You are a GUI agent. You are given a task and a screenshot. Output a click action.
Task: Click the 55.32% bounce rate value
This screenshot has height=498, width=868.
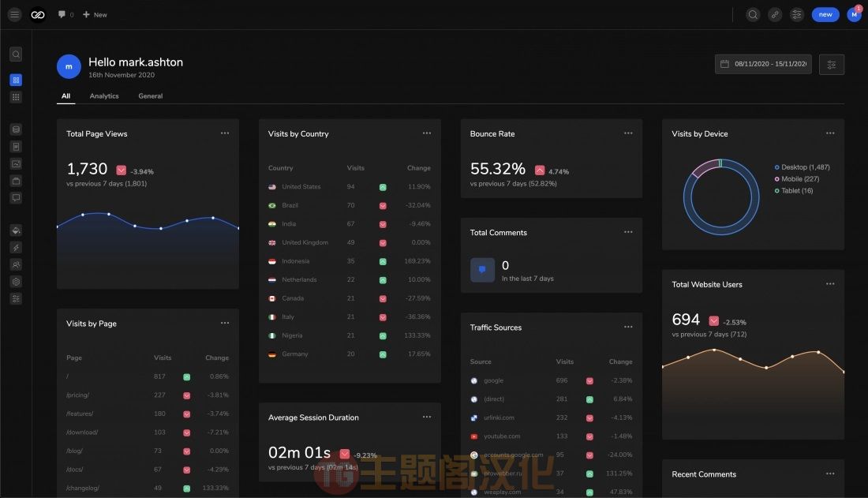pos(498,169)
